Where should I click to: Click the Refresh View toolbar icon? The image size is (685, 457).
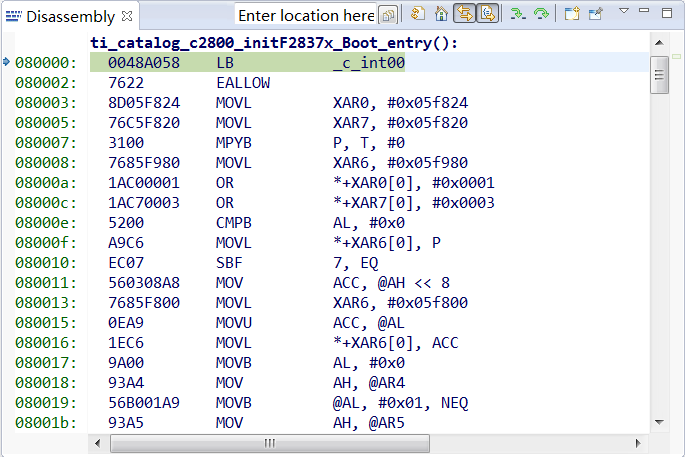418,14
